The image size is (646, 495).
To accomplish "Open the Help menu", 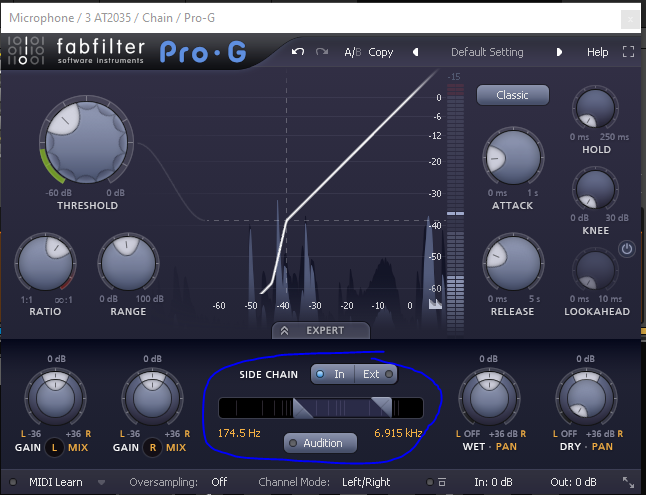I will point(597,52).
